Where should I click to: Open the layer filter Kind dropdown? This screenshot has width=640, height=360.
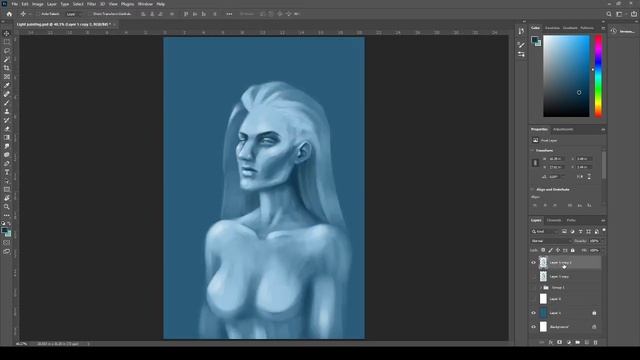pyautogui.click(x=544, y=231)
